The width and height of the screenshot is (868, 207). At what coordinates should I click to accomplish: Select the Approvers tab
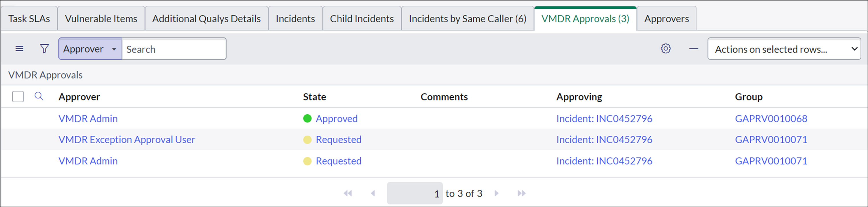pyautogui.click(x=667, y=18)
